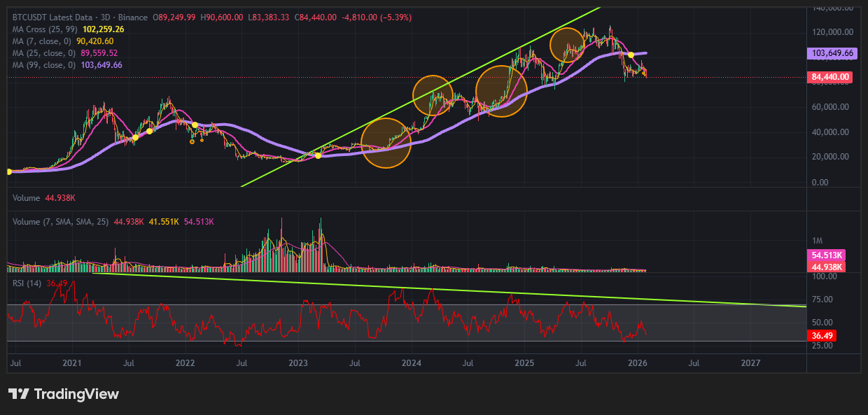Image resolution: width=868 pixels, height=415 pixels.
Task: Select the orange circle at late 2023
Action: (x=386, y=143)
